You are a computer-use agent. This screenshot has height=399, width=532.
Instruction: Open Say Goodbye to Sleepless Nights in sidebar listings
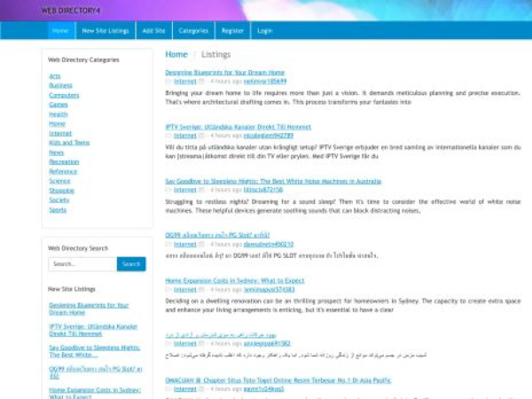point(95,351)
